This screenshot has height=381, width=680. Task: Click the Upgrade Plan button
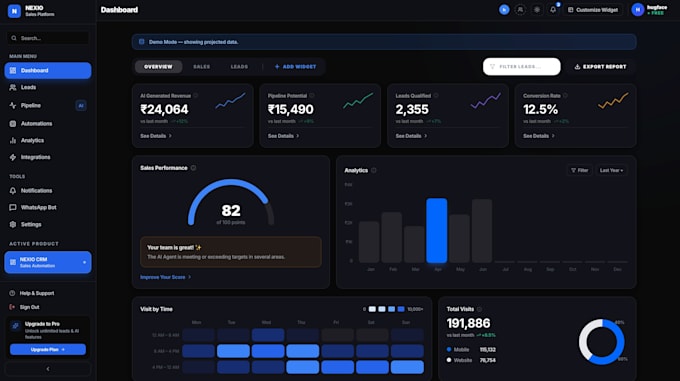click(48, 349)
